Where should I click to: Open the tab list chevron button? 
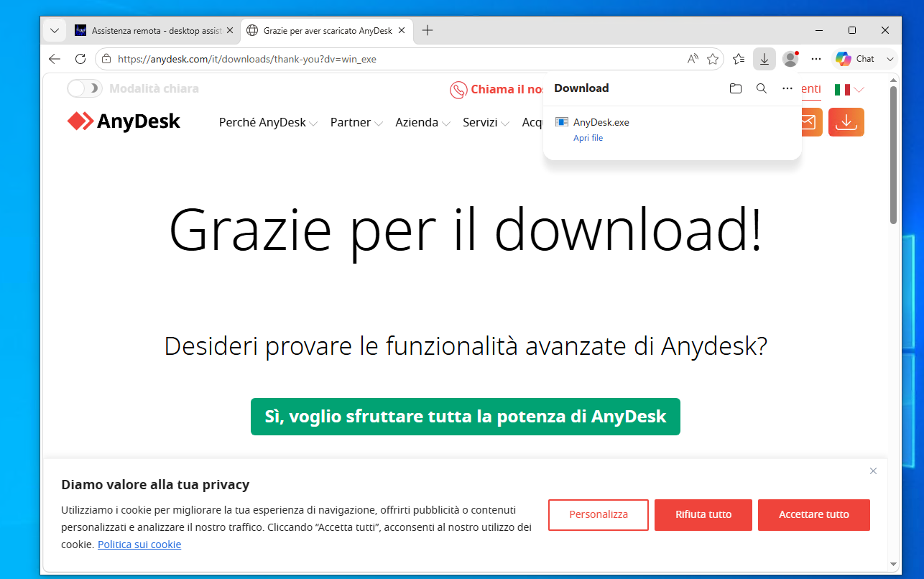coord(55,30)
